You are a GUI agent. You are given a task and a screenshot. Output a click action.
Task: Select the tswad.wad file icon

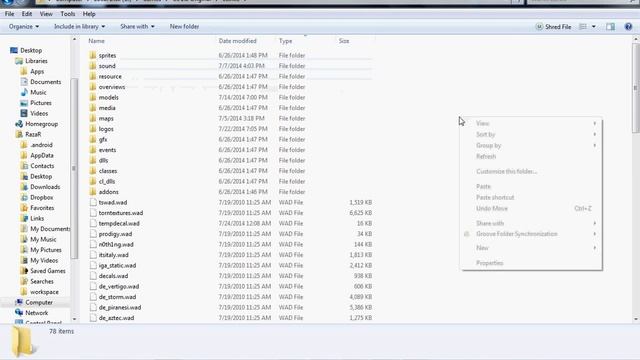(93, 202)
